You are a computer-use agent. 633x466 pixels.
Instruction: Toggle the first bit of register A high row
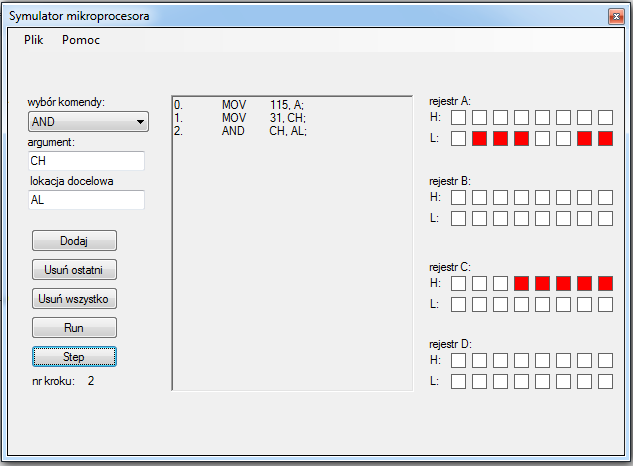(x=458, y=118)
